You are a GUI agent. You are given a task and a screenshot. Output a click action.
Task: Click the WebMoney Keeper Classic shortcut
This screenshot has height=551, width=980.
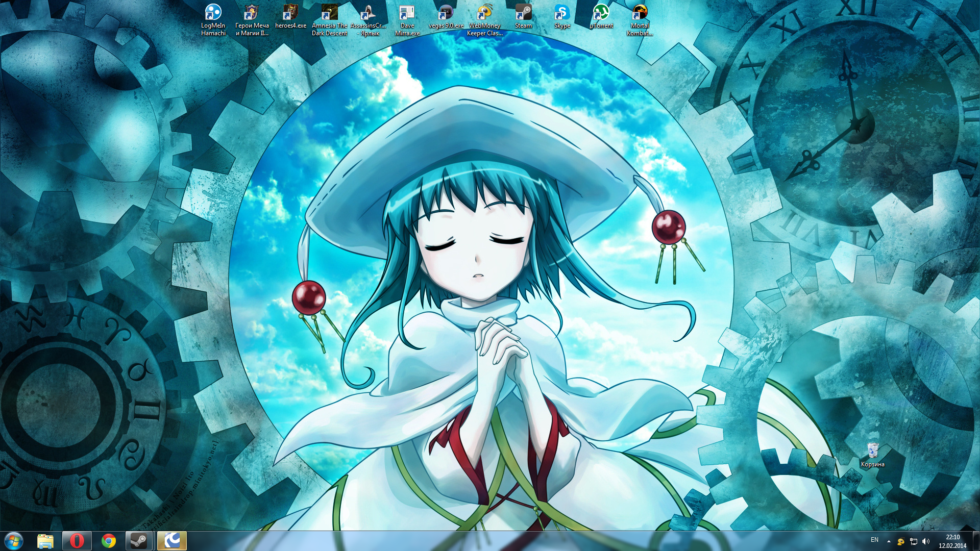484,13
